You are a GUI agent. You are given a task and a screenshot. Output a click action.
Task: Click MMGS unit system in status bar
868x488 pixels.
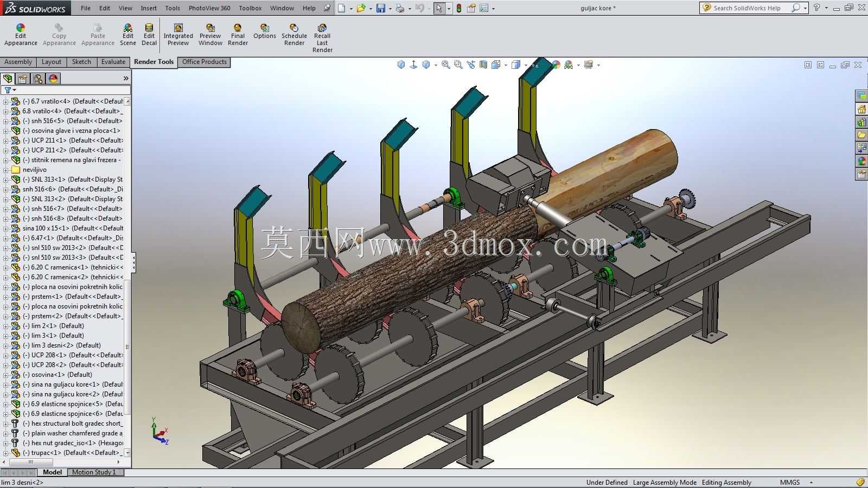[x=790, y=483]
